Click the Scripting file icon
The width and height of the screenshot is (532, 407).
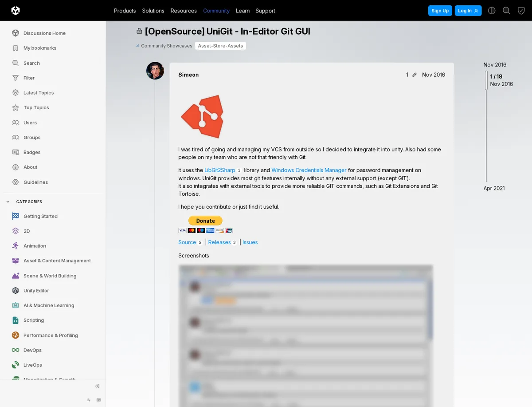coord(16,320)
